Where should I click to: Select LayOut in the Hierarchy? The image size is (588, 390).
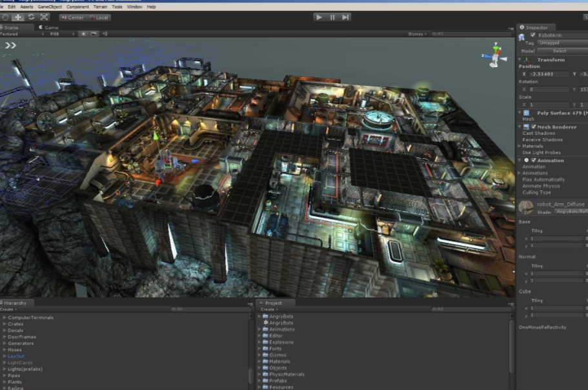(16, 356)
